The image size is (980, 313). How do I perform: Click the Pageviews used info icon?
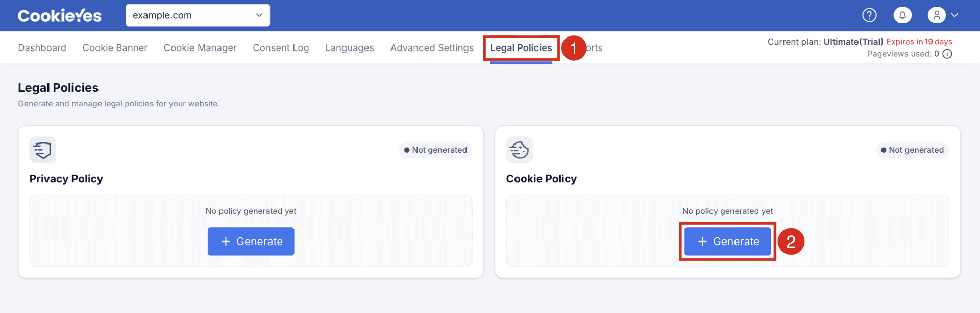[947, 54]
